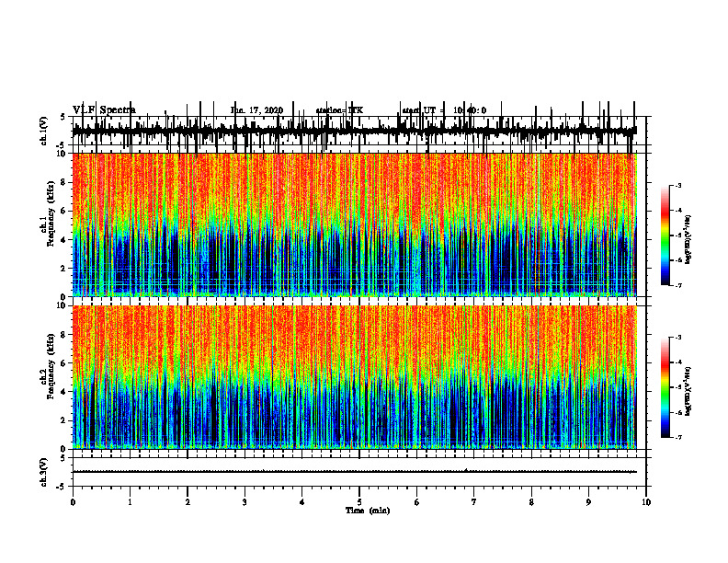Screen dimensions: 728x563
Task: Click the '6' time axis tick label
Action: pyautogui.click(x=417, y=502)
